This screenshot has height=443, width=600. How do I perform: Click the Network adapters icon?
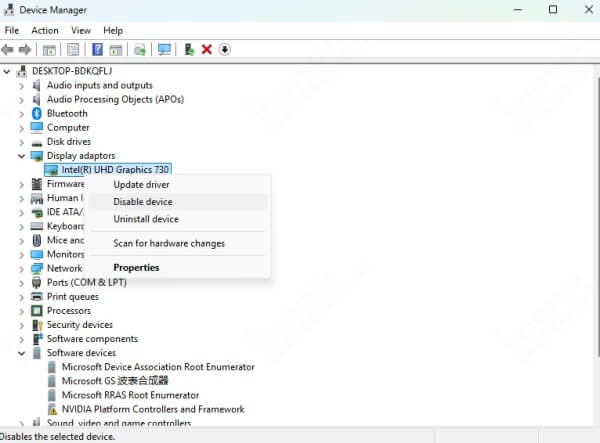37,269
